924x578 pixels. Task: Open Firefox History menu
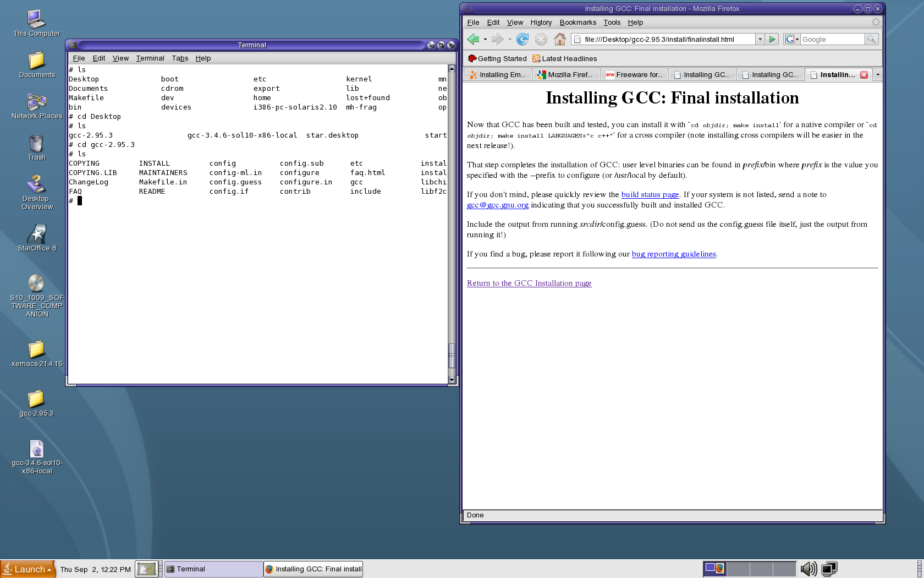[541, 23]
